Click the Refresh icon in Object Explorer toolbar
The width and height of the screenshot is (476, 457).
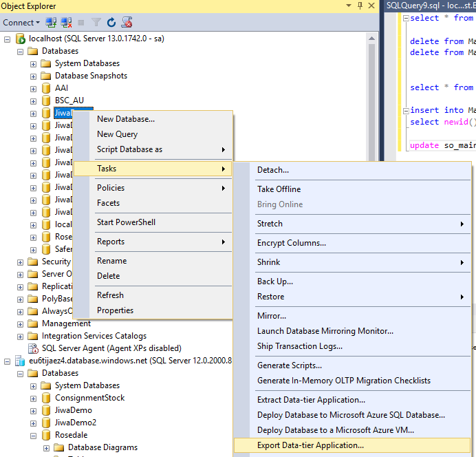point(111,22)
